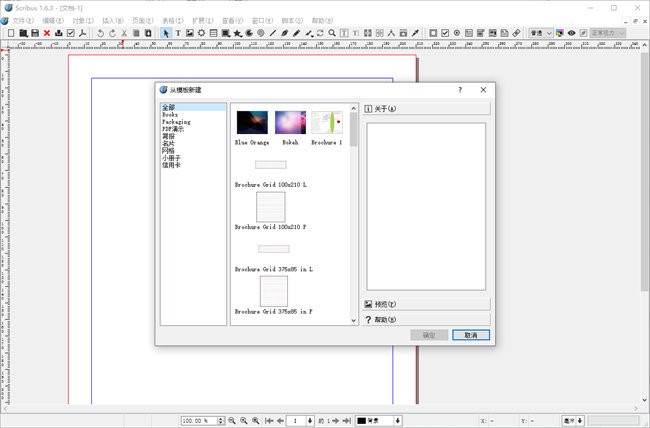Expand the page number dropdown in status bar
Viewport: 650px width, 428px height.
[x=310, y=421]
